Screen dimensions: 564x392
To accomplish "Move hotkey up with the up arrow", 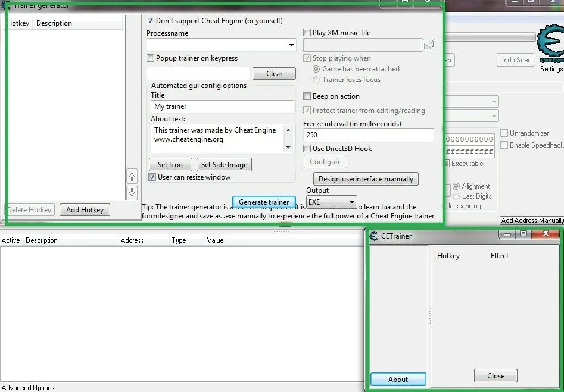I will 132,176.
